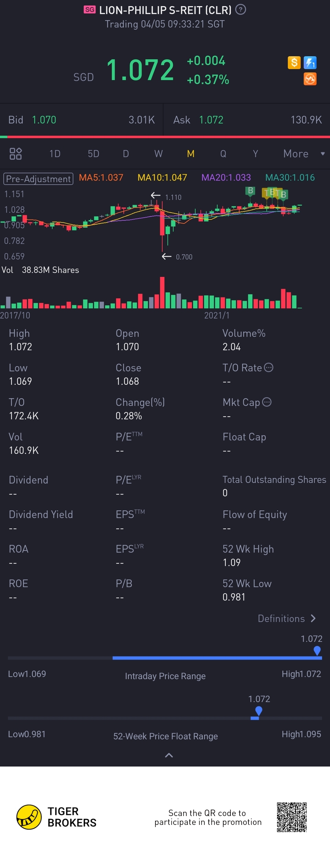
Task: Collapse the stock details panel with up chevron
Action: click(169, 755)
